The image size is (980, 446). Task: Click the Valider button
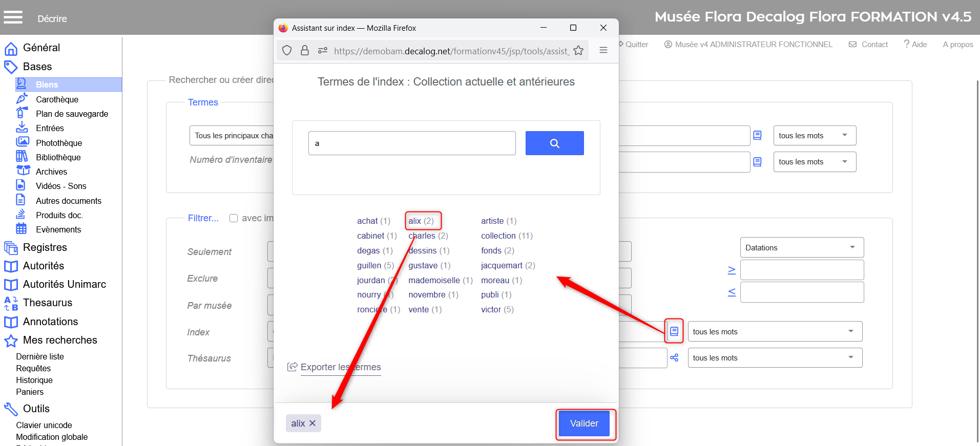584,423
